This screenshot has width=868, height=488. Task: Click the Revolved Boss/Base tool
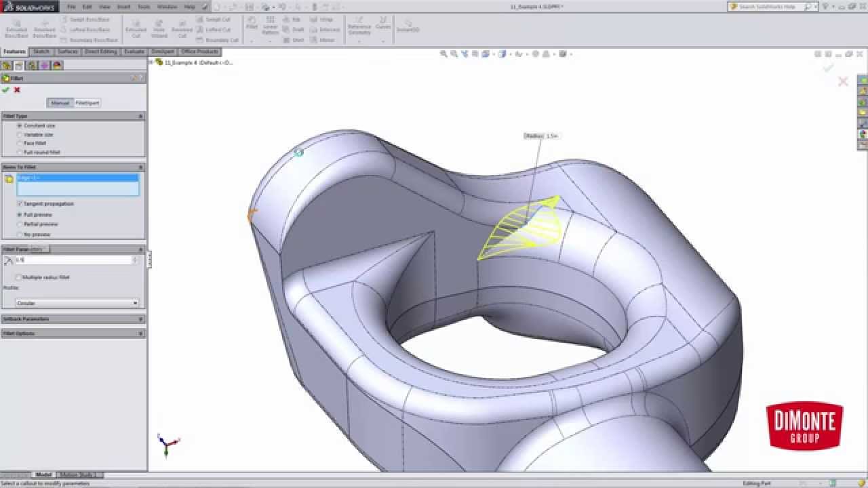(x=45, y=28)
